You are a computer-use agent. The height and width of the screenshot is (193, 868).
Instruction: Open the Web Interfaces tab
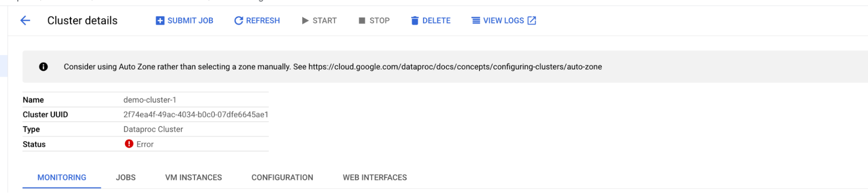tap(375, 177)
